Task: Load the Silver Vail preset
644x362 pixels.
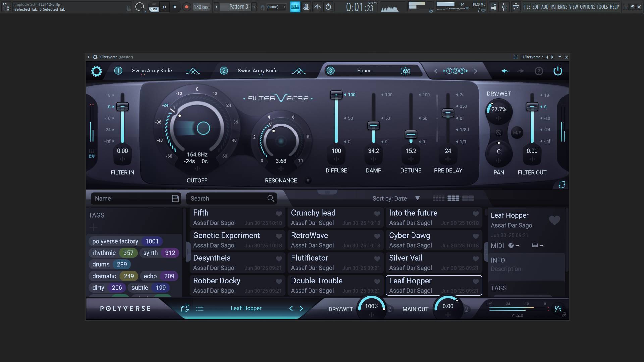Action: pos(434,263)
